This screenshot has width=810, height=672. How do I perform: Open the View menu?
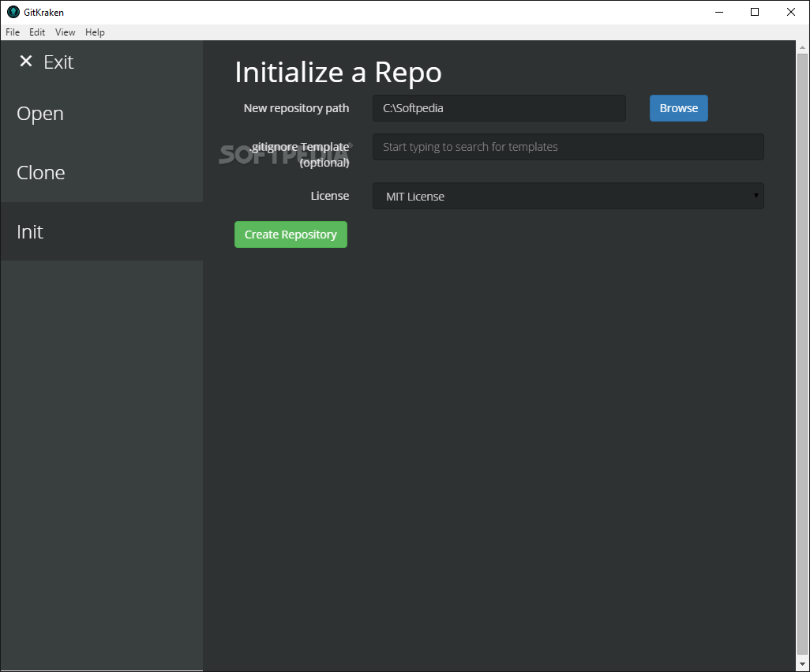point(65,32)
